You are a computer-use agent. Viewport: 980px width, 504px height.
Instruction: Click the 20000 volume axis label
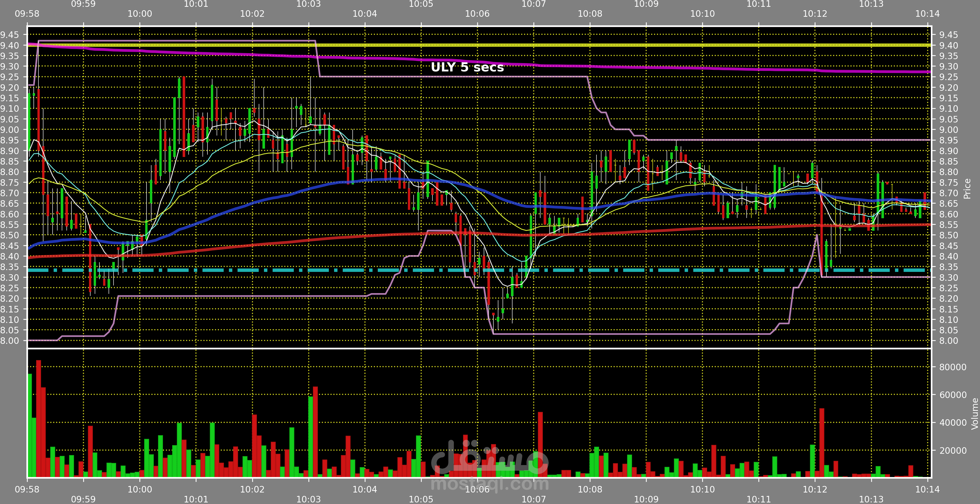pos(953,450)
